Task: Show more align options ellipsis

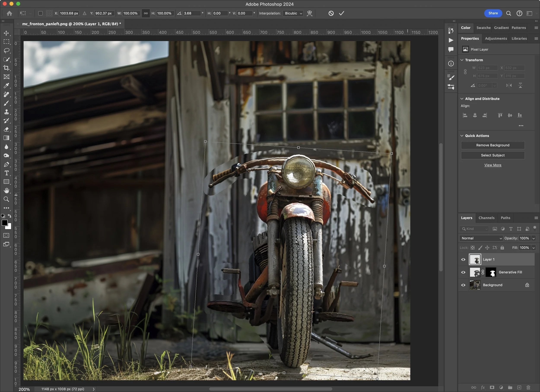Action: [x=521, y=126]
